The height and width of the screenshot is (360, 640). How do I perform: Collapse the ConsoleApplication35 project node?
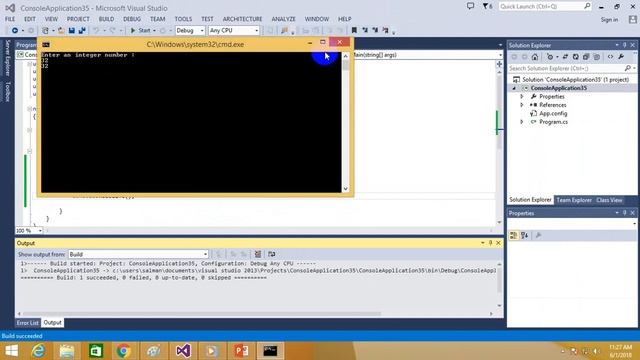514,88
